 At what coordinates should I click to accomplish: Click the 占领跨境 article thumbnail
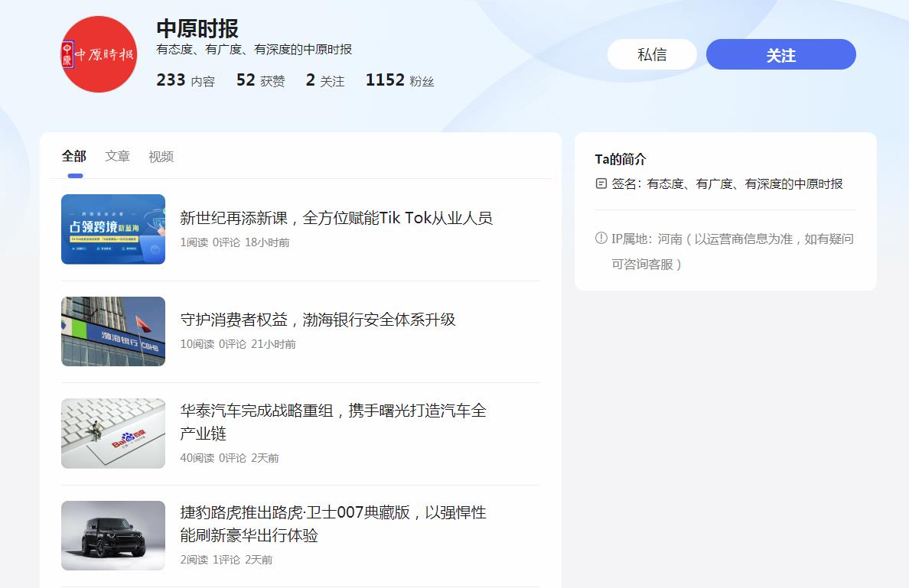(113, 229)
